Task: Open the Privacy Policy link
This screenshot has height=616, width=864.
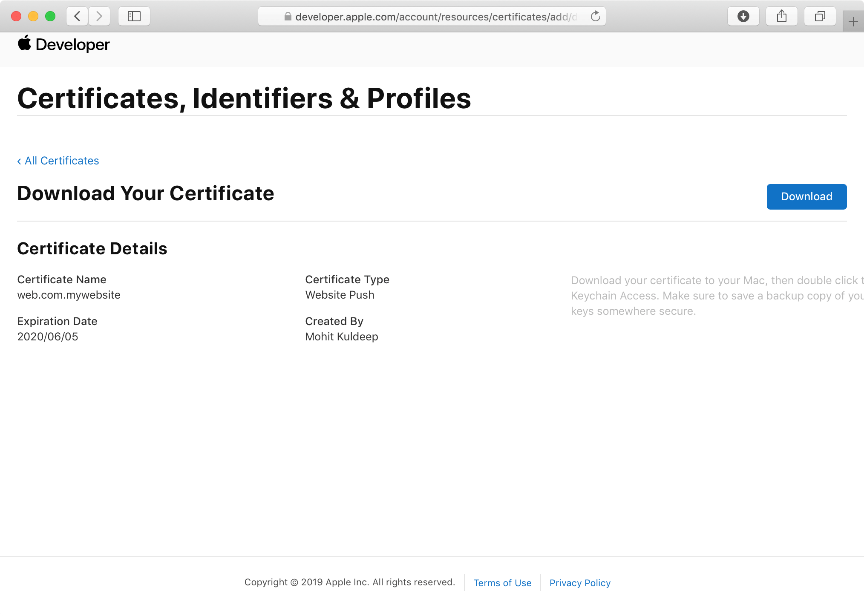Action: (580, 583)
